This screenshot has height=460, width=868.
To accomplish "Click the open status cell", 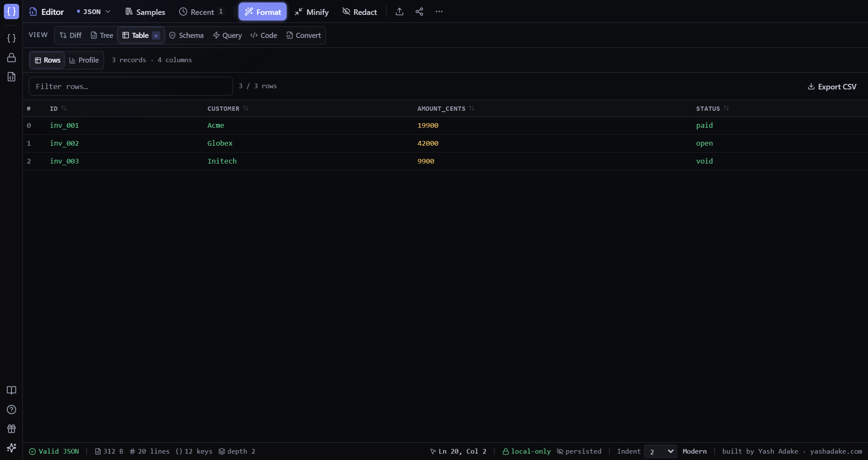I will [x=704, y=144].
